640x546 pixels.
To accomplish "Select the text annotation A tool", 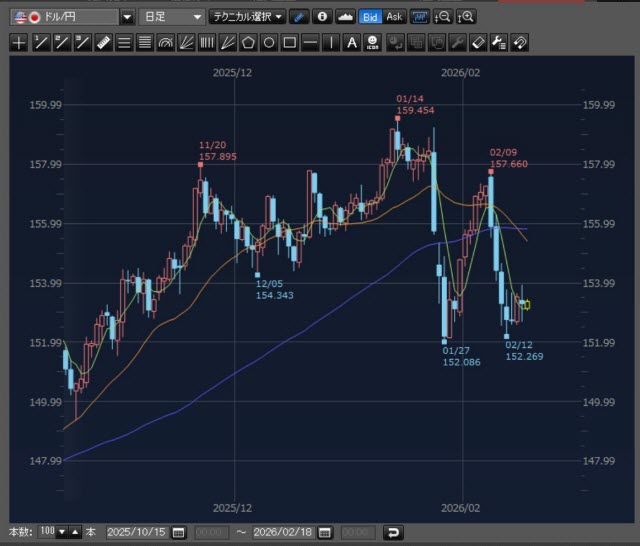I will pos(352,42).
